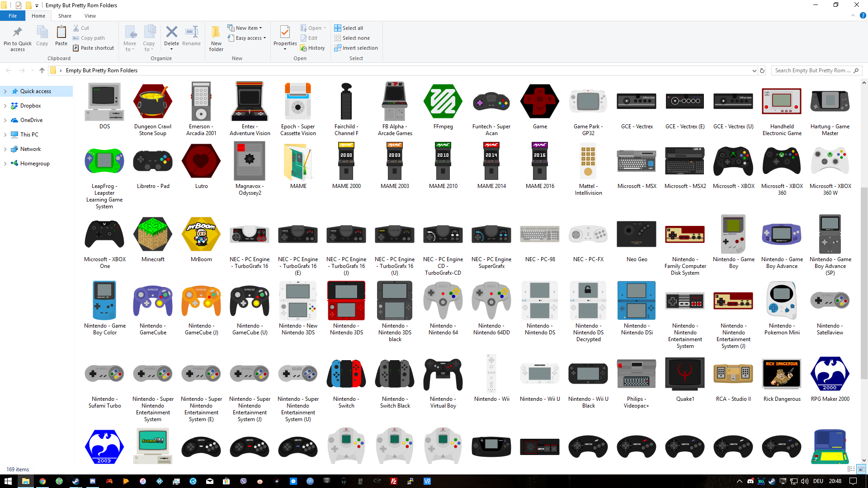Open the Rick Dangerous folder
Image resolution: width=868 pixels, height=488 pixels.
point(781,374)
